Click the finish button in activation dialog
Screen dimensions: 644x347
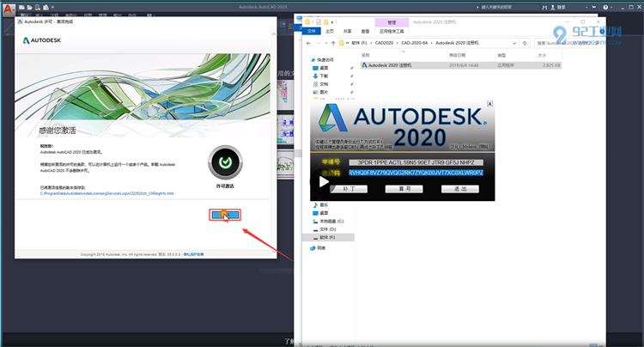225,215
